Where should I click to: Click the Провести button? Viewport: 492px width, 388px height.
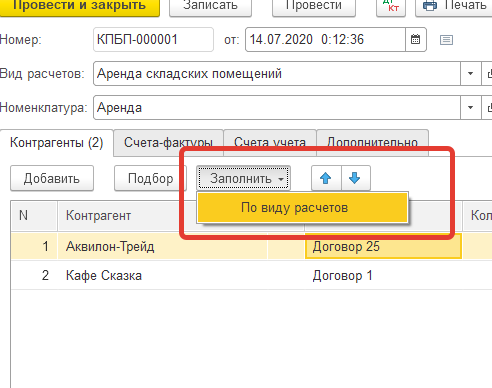point(314,7)
